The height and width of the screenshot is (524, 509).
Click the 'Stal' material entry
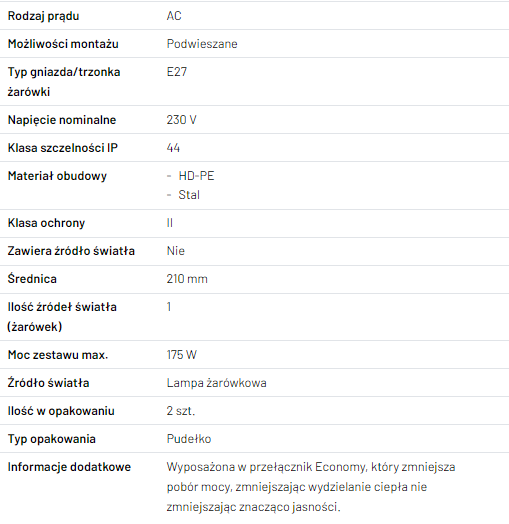(x=189, y=195)
